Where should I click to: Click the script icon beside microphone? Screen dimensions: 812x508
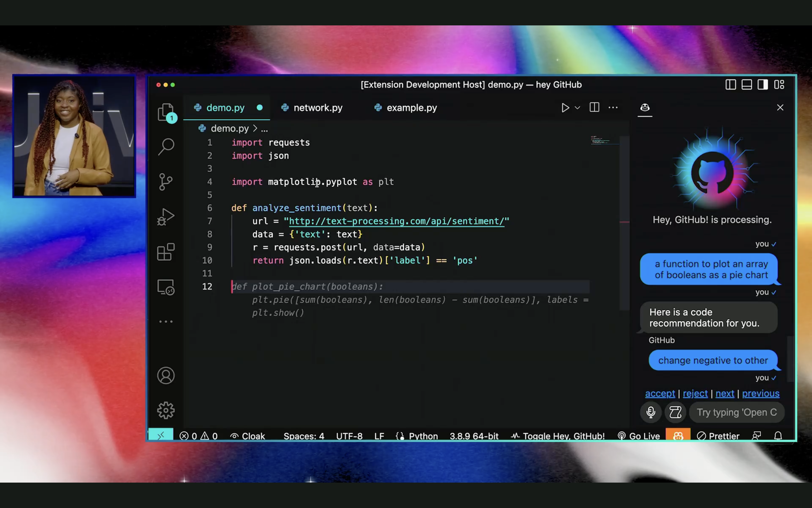675,412
